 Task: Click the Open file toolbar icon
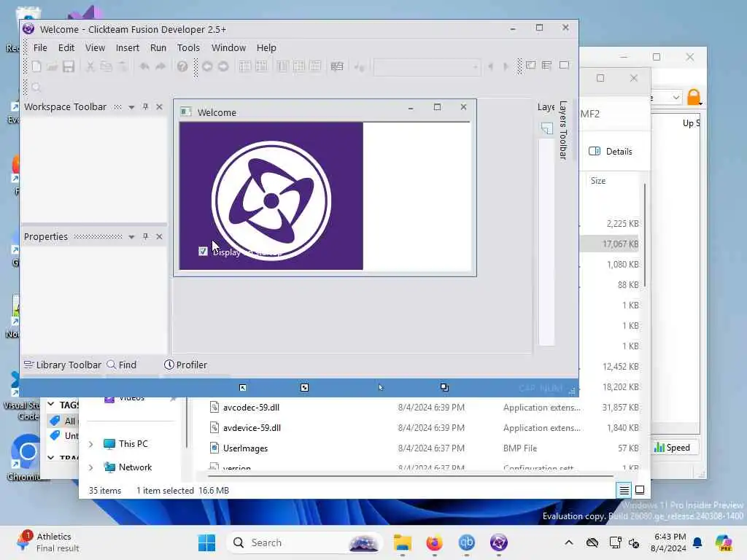point(53,66)
